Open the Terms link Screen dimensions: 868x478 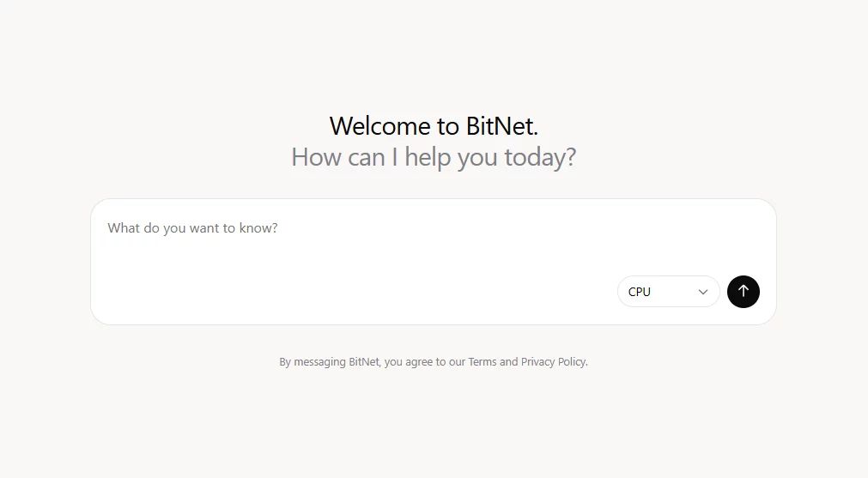pyautogui.click(x=482, y=362)
